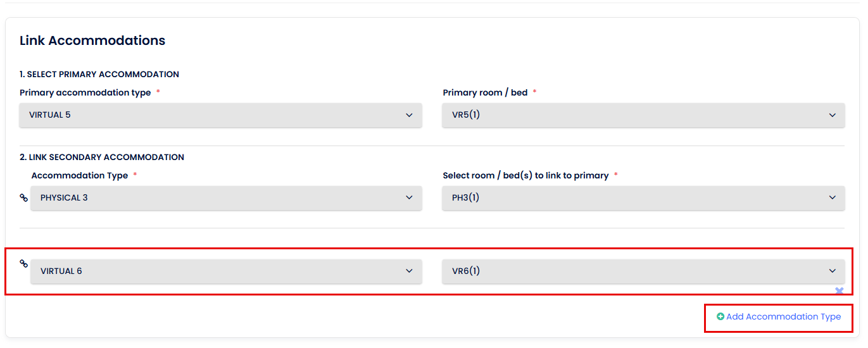This screenshot has width=868, height=348.
Task: Remove the VIRTUAL 6 row with the X icon
Action: [x=840, y=291]
